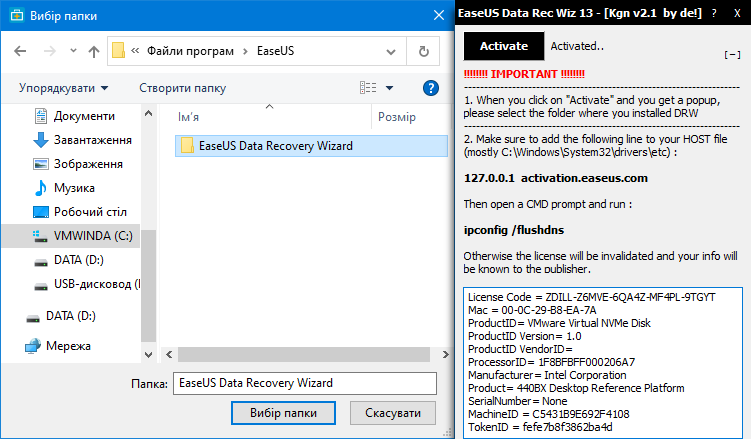Click the MachineID line in the keygen output

coord(548,414)
